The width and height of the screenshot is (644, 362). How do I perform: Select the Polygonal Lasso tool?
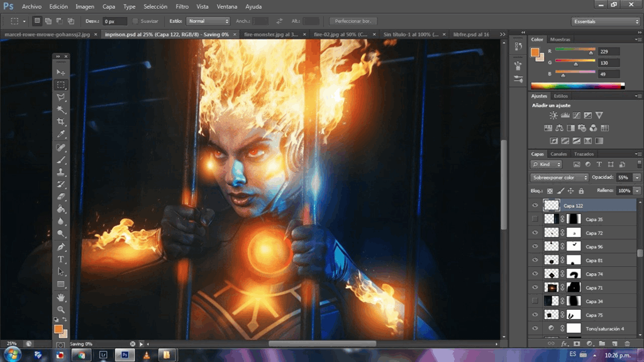[x=61, y=97]
